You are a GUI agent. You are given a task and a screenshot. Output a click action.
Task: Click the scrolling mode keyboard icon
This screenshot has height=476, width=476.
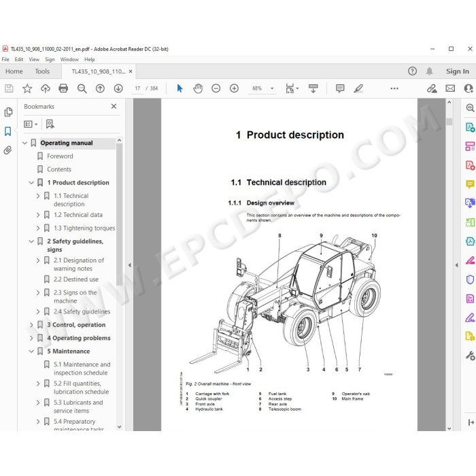tap(313, 88)
